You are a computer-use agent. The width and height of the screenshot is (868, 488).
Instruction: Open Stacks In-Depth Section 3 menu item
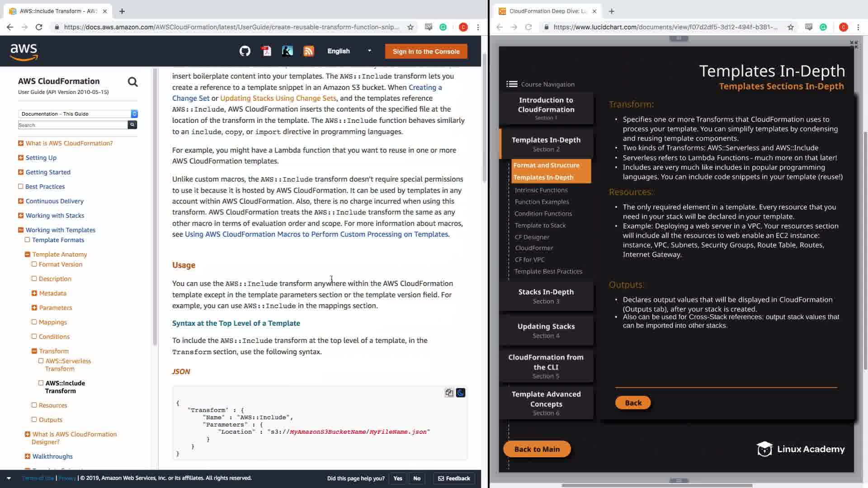(546, 296)
